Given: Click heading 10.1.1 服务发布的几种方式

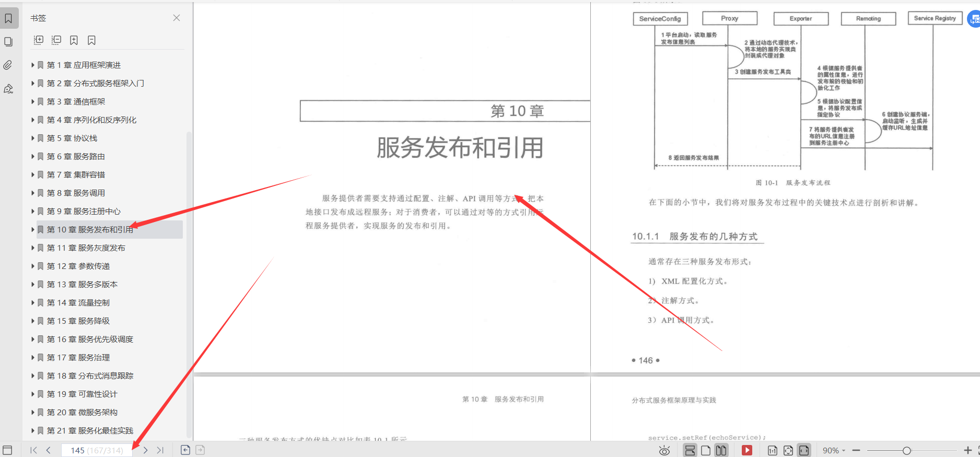Looking at the screenshot, I should 695,237.
